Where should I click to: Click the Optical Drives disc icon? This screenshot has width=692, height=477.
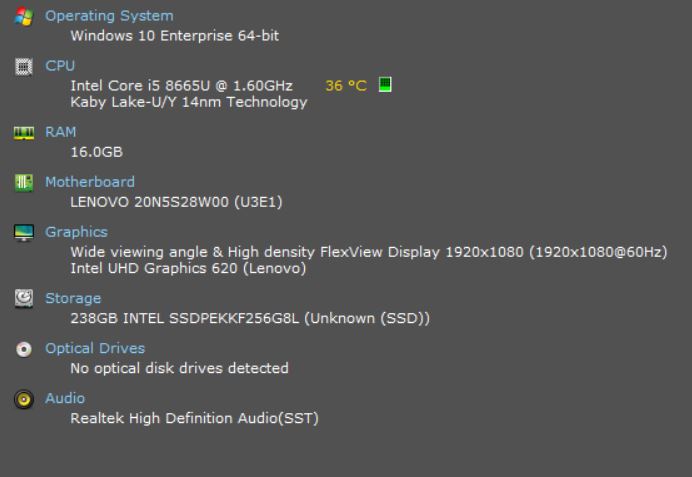tap(23, 348)
